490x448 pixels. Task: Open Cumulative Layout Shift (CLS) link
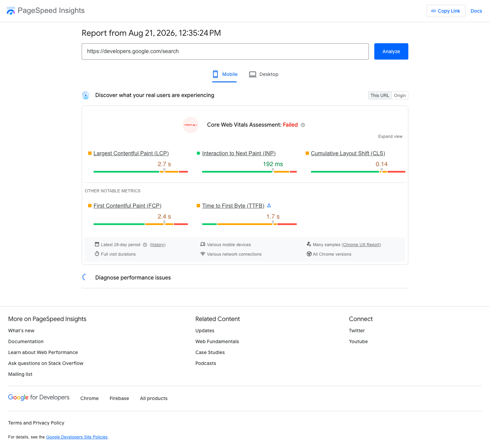348,154
